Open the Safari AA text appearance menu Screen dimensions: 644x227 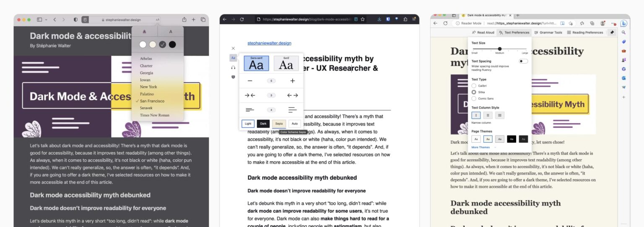click(x=158, y=20)
